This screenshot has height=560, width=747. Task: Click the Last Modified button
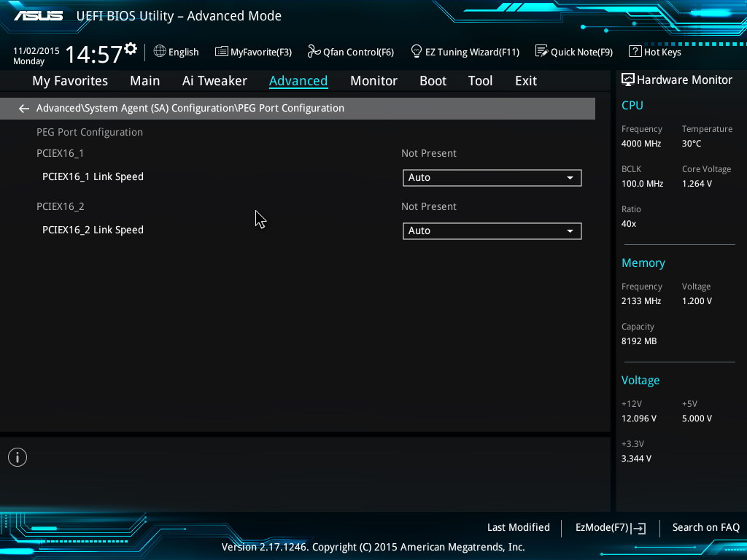tap(518, 527)
